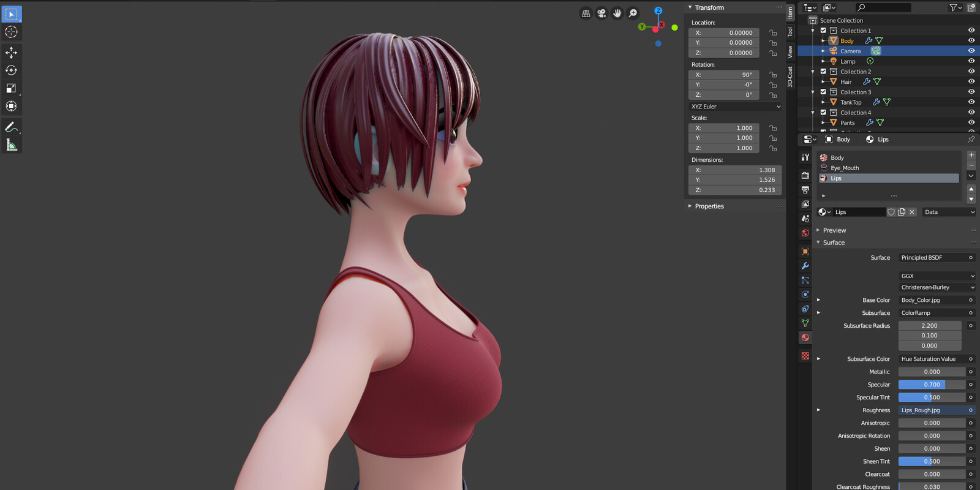The width and height of the screenshot is (980, 490).
Task: Open the Modifiers wrench properties tab
Action: point(805,266)
